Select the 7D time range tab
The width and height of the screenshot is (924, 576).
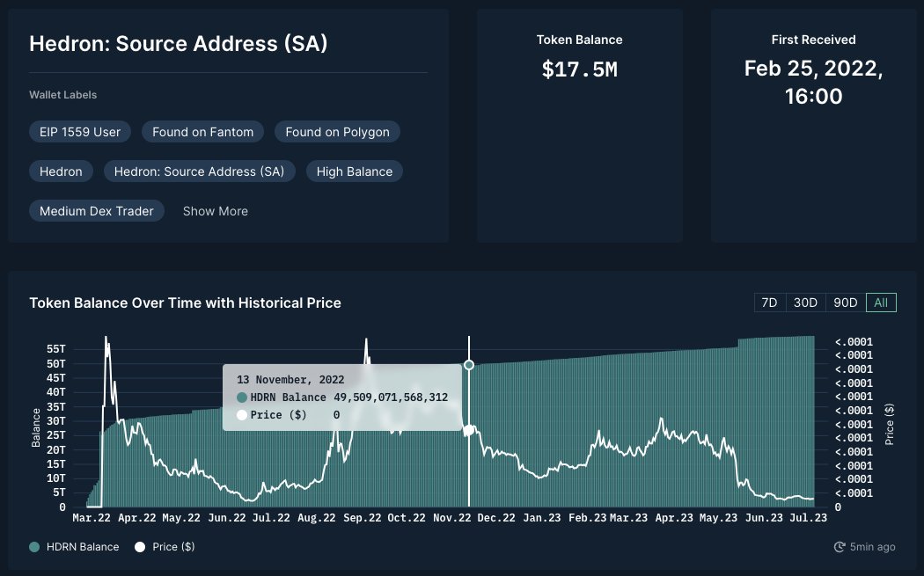[770, 303]
